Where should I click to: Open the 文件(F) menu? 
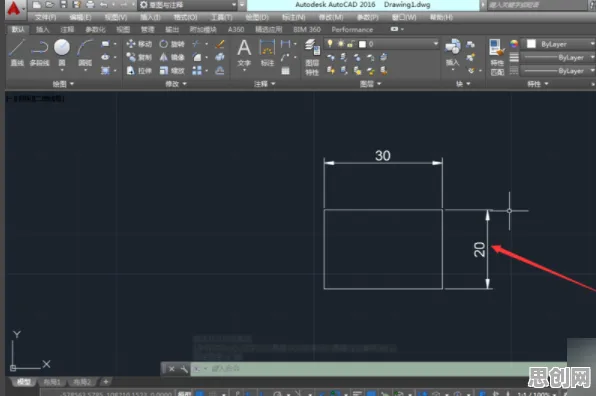point(45,17)
